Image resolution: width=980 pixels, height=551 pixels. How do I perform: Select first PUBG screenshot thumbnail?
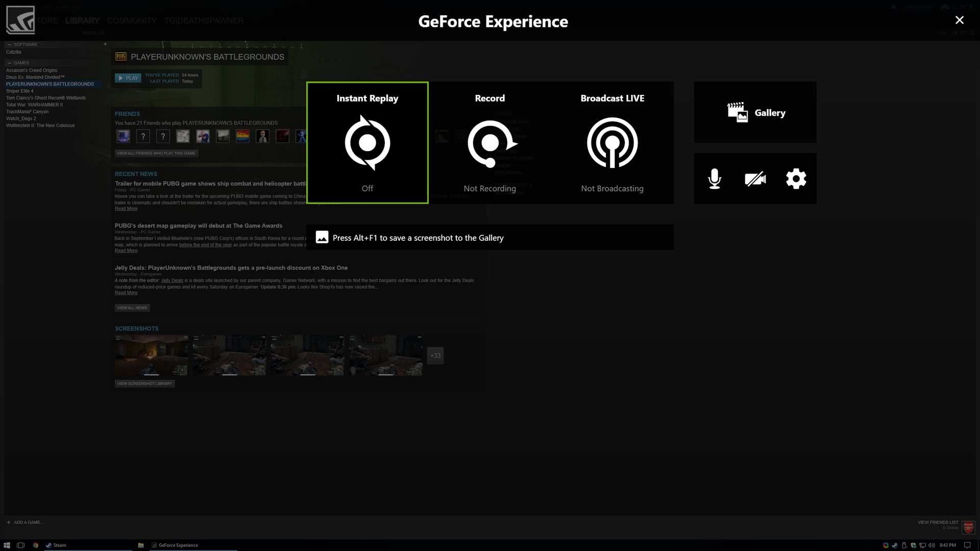(x=151, y=355)
